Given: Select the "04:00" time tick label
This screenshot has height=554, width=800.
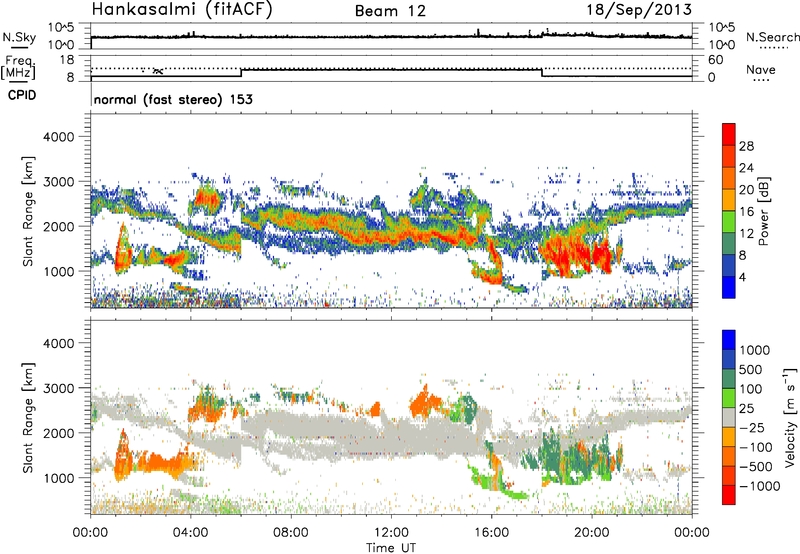Looking at the screenshot, I should (x=190, y=533).
